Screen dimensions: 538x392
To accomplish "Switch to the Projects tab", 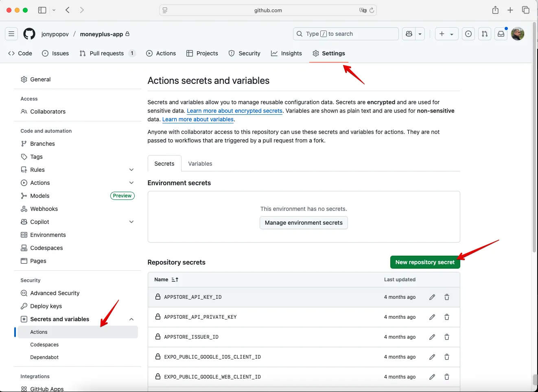I will (x=202, y=53).
